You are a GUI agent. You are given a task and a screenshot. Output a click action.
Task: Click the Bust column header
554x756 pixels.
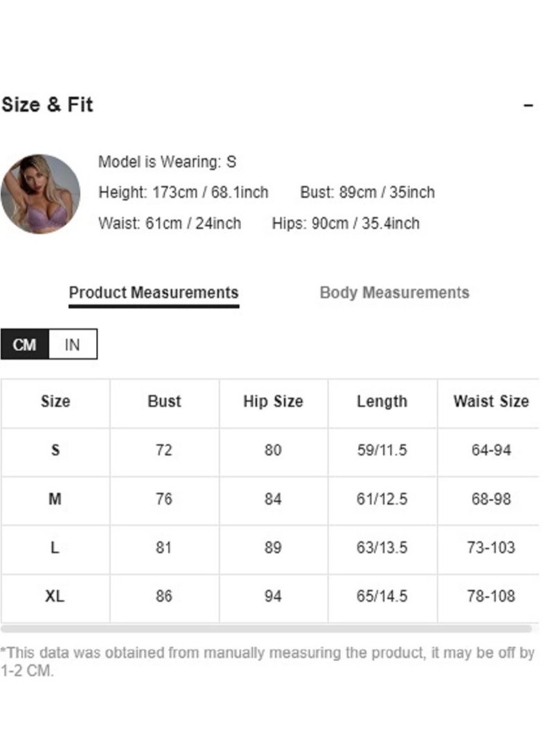coord(164,402)
